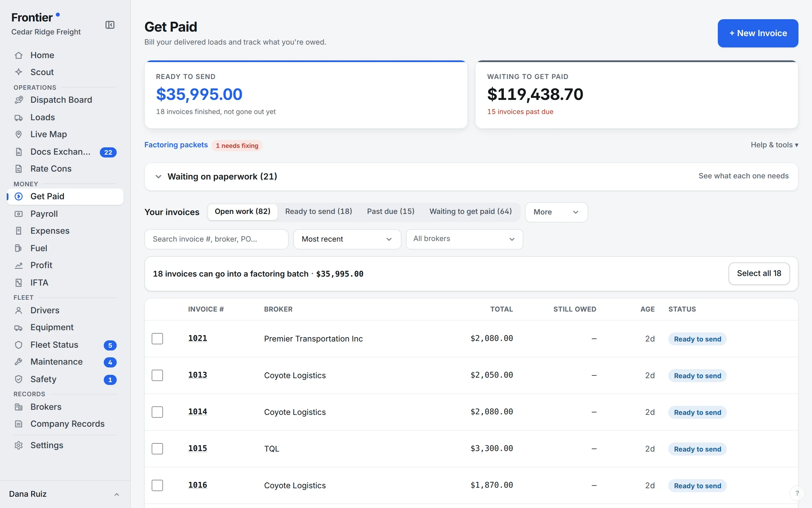Image resolution: width=812 pixels, height=508 pixels.
Task: Check the box for invoice 1013
Action: pyautogui.click(x=157, y=375)
